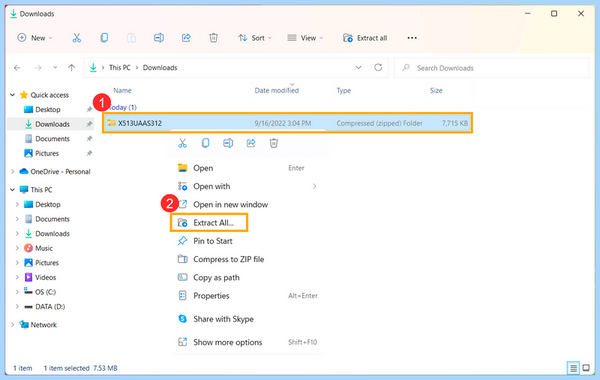Click the Search Downloads field

click(492, 68)
